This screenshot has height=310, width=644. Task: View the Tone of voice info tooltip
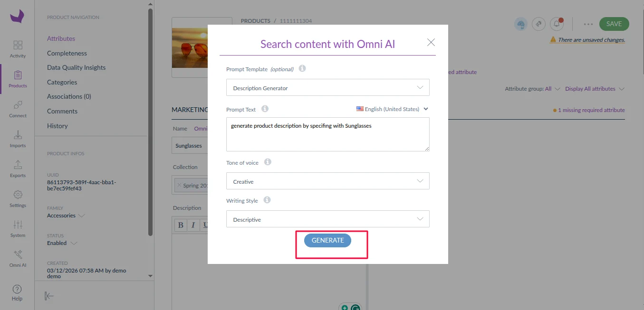[267, 161]
